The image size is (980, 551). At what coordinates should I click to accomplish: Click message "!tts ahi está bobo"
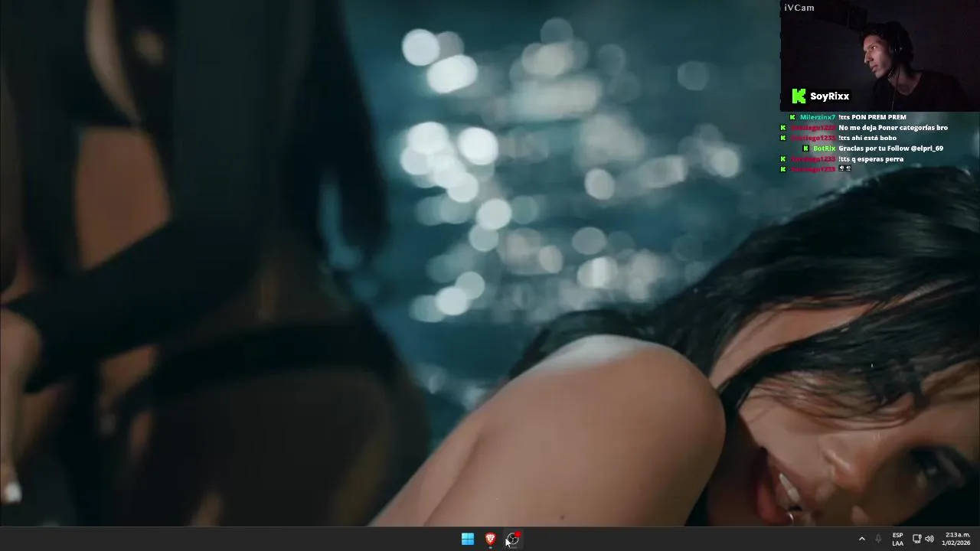click(867, 138)
